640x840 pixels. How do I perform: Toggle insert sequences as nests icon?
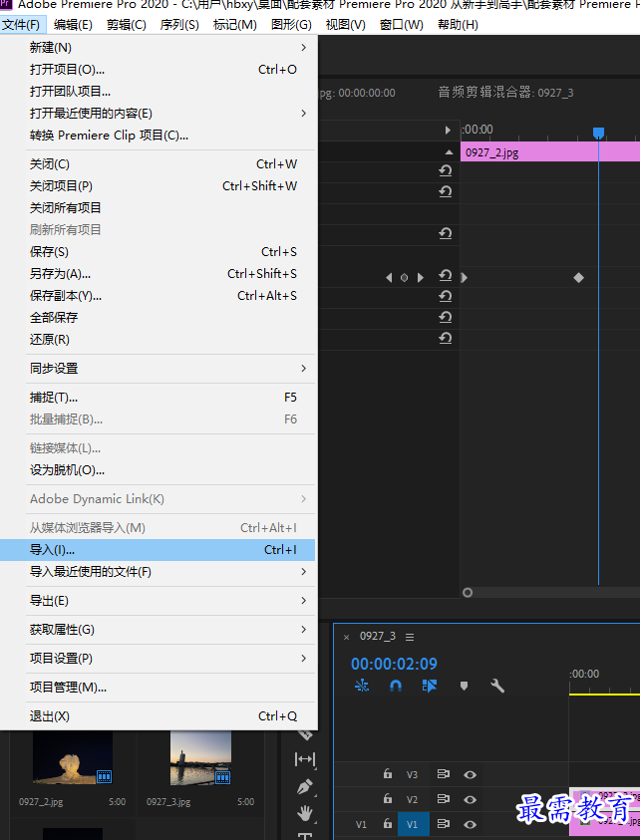[x=362, y=686]
